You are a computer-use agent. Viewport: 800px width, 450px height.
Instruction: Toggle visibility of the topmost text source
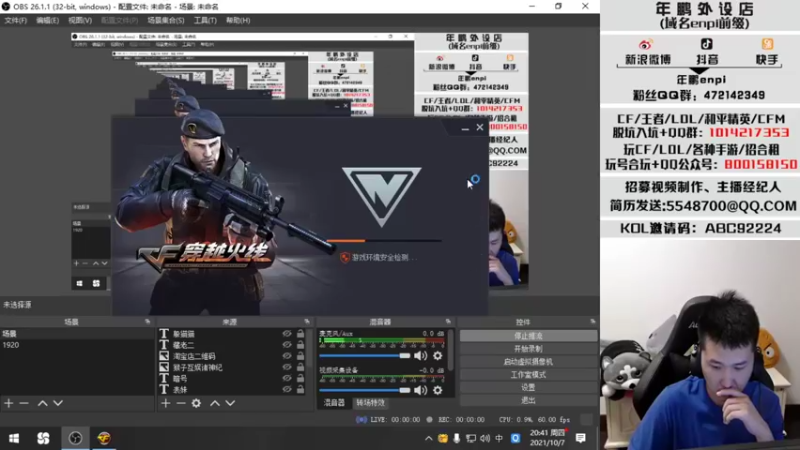[287, 333]
